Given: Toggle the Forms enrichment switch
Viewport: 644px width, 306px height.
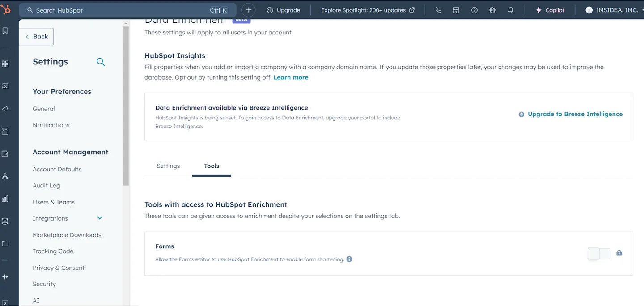Looking at the screenshot, I should coord(599,254).
